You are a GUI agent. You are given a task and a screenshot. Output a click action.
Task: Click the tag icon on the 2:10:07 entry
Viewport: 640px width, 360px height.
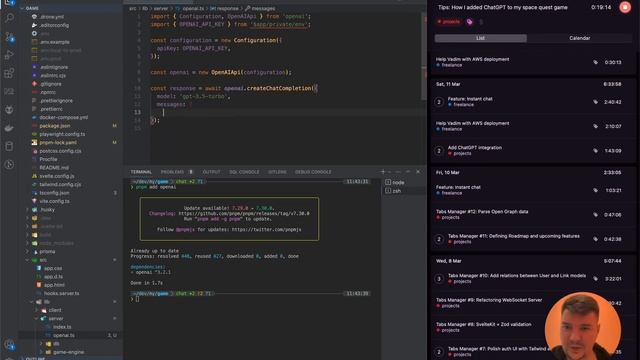click(596, 126)
